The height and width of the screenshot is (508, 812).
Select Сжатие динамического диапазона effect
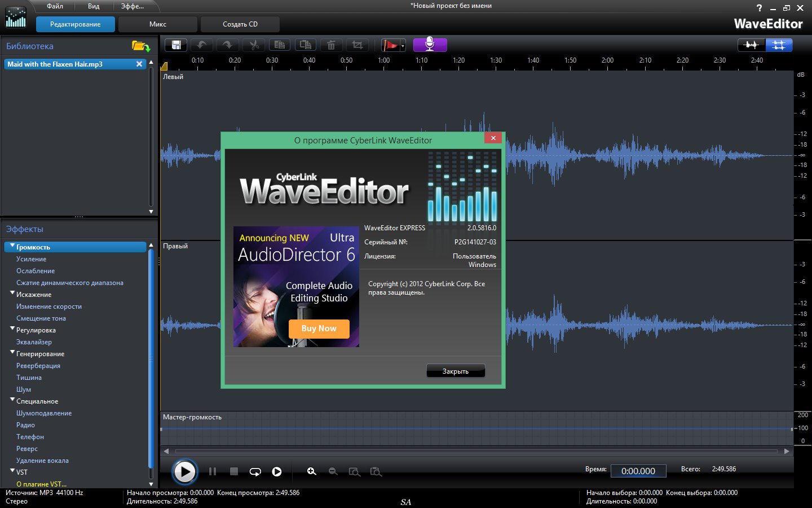[x=70, y=283]
